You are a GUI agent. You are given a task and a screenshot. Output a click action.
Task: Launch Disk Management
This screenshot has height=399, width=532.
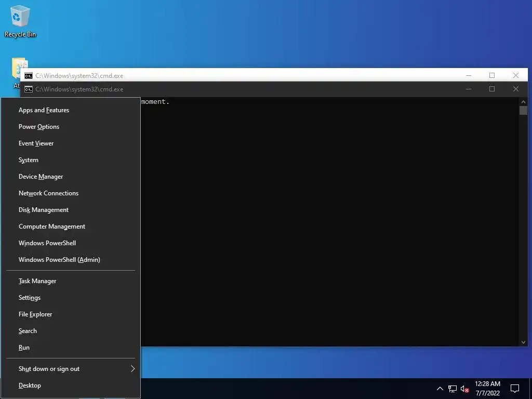(71, 210)
